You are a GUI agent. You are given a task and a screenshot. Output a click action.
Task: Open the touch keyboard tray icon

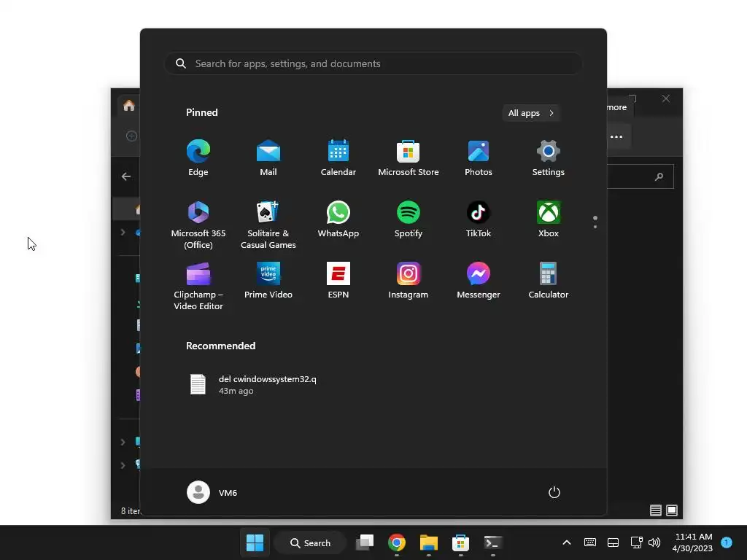point(589,542)
